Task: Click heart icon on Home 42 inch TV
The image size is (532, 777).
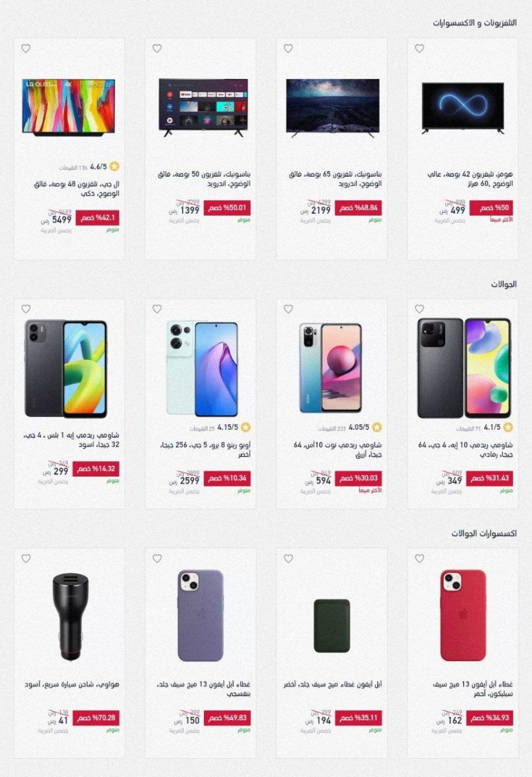Action: point(419,49)
